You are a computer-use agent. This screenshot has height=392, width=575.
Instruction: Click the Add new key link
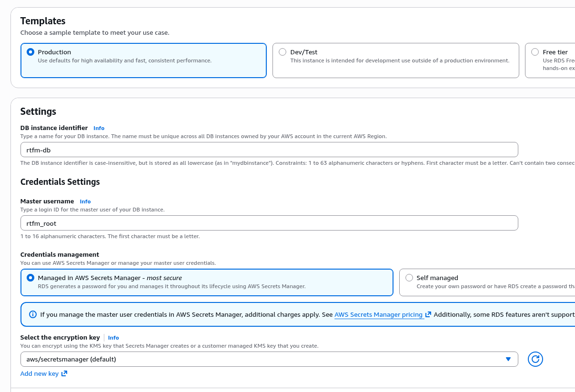pyautogui.click(x=40, y=374)
